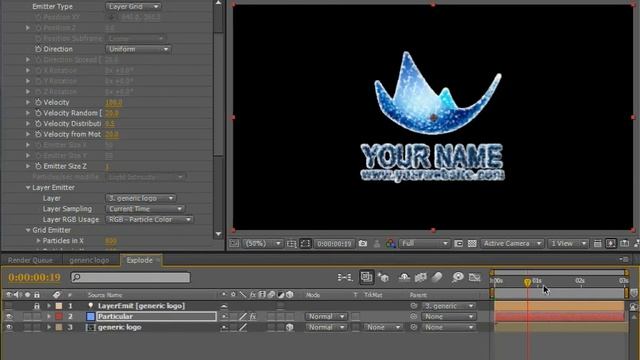The height and width of the screenshot is (360, 640).
Task: Click label color swatch of Particular layer
Action: tap(59, 316)
